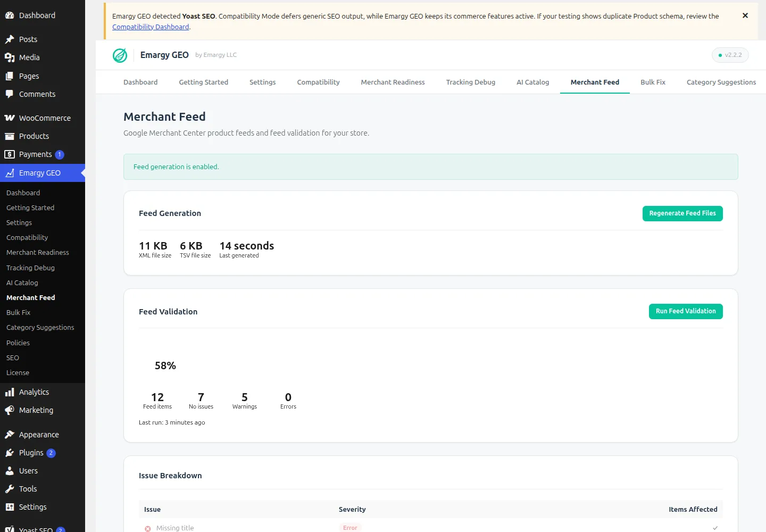766x532 pixels.
Task: Open the Bulk Fix tab
Action: pyautogui.click(x=653, y=82)
